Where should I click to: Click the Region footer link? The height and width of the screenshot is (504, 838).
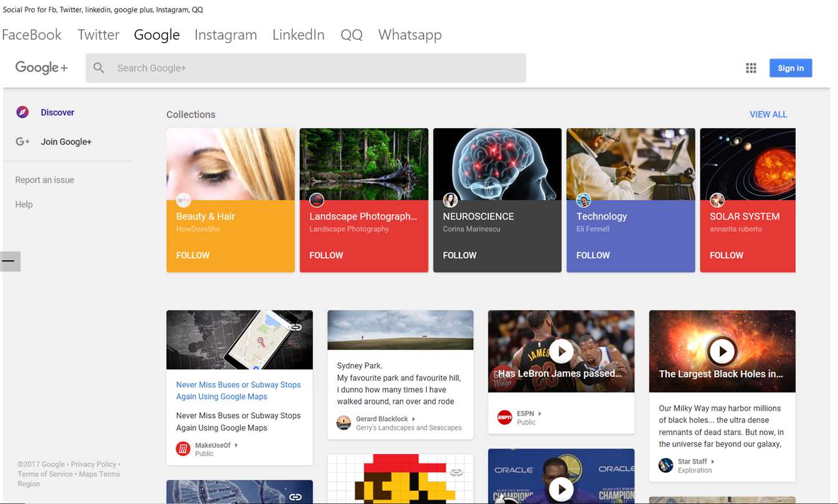coord(29,484)
